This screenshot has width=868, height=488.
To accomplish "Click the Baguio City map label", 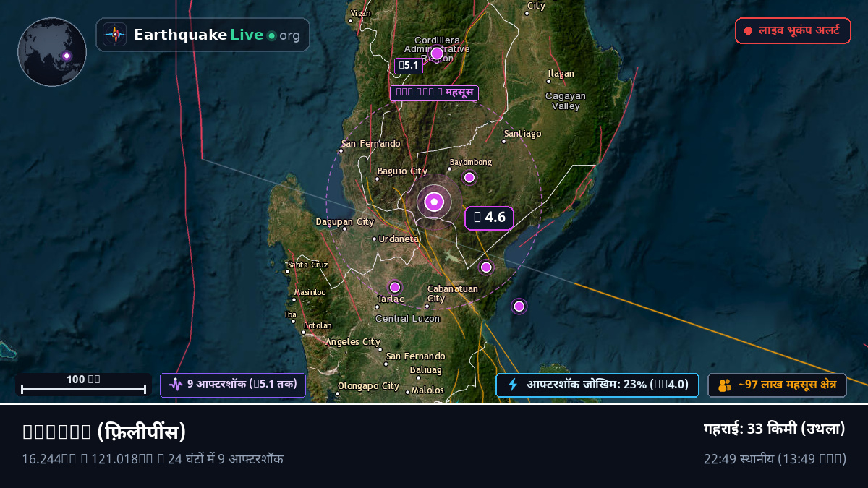I will point(402,171).
